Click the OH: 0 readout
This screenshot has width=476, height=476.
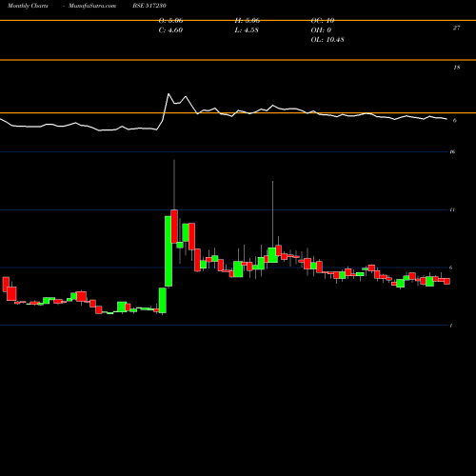coord(321,30)
